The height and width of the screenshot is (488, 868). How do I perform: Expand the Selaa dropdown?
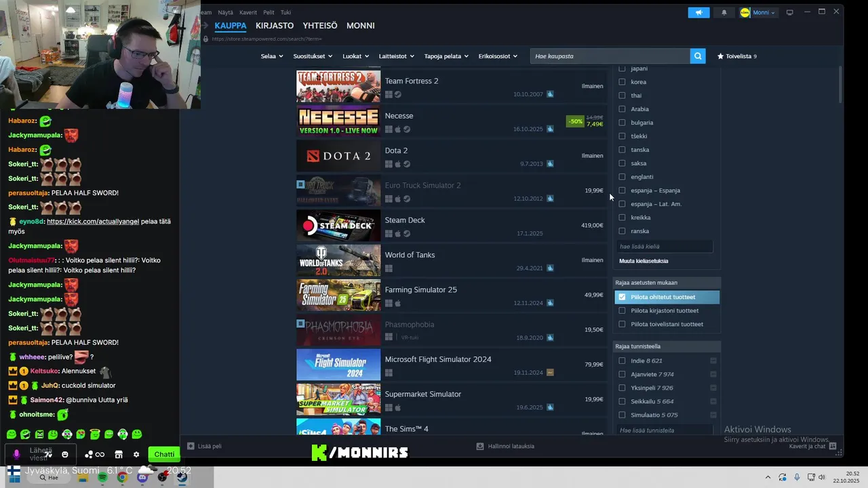pyautogui.click(x=271, y=56)
